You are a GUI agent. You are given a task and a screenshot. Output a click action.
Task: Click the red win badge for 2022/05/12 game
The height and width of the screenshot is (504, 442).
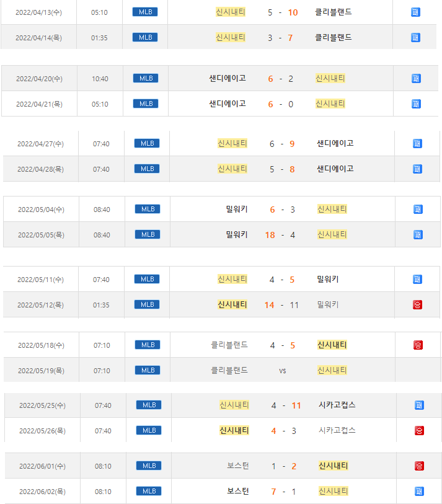click(417, 304)
